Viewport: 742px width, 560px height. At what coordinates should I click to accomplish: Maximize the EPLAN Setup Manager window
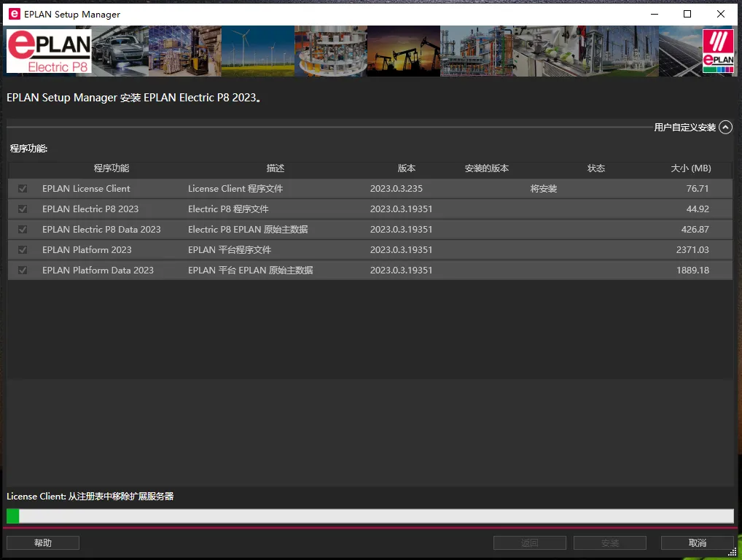(x=687, y=14)
